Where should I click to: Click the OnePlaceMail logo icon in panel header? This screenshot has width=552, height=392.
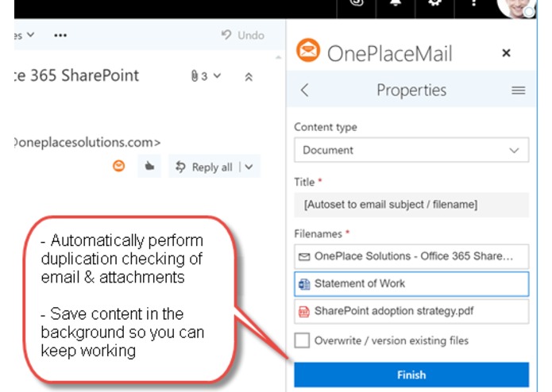click(x=308, y=50)
